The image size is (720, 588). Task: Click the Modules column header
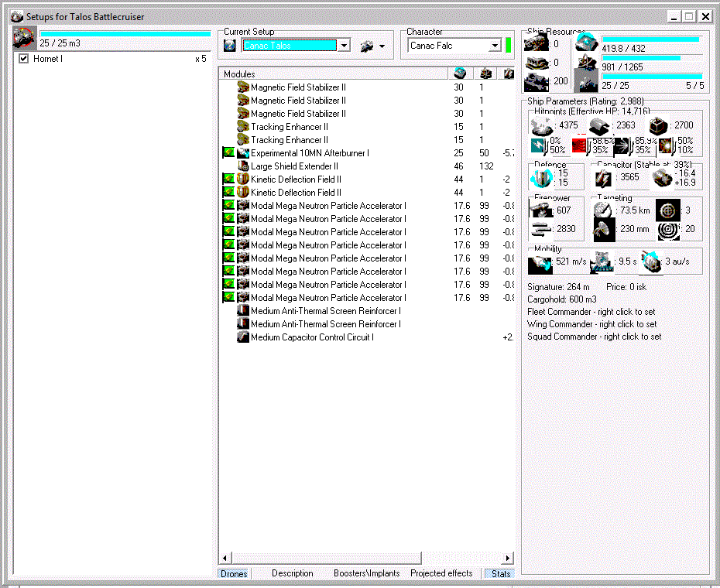[x=334, y=73]
